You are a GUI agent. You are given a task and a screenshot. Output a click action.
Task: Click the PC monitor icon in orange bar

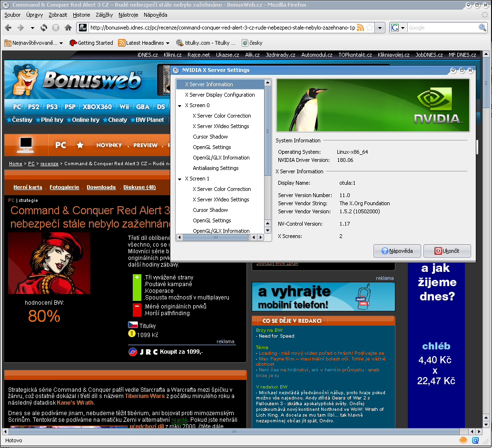(x=26, y=145)
